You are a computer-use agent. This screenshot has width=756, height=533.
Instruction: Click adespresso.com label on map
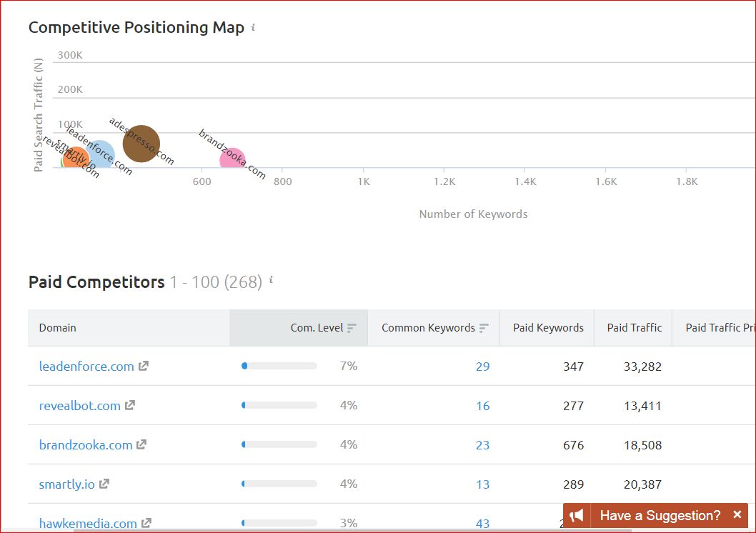click(141, 141)
